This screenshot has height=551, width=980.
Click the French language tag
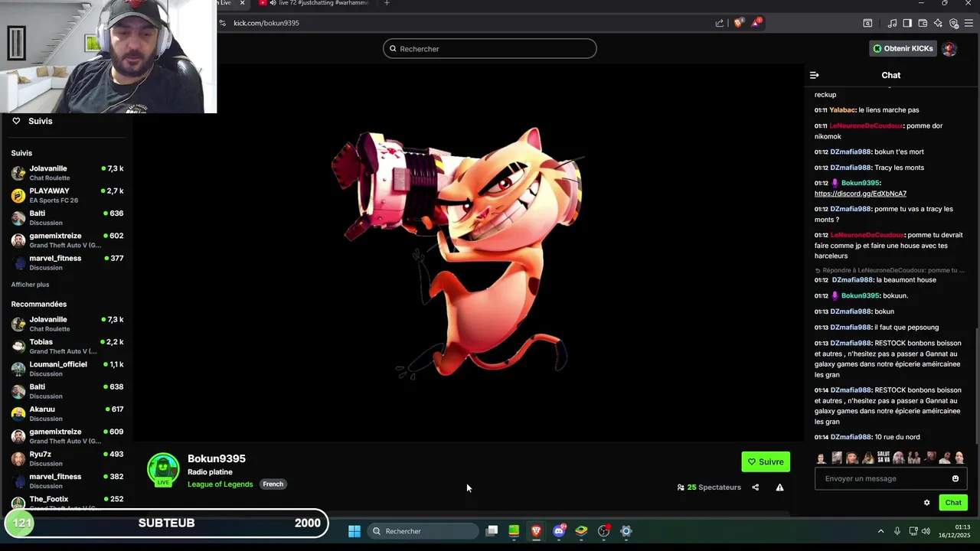click(273, 484)
